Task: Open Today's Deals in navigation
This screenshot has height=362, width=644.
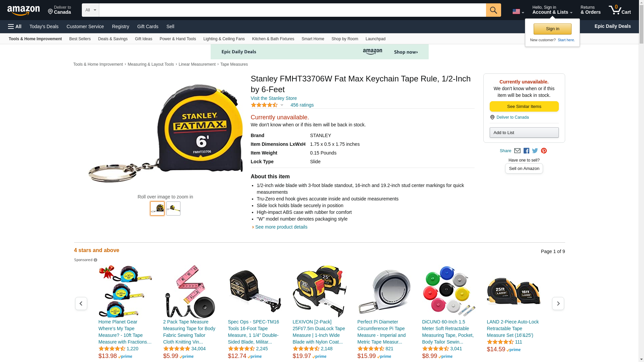Action: (x=44, y=26)
